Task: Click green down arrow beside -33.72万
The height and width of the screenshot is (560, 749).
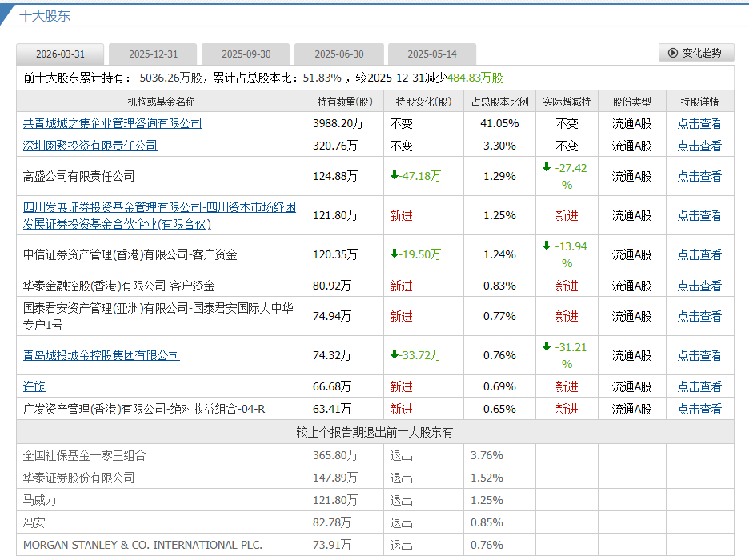Action: coord(395,355)
